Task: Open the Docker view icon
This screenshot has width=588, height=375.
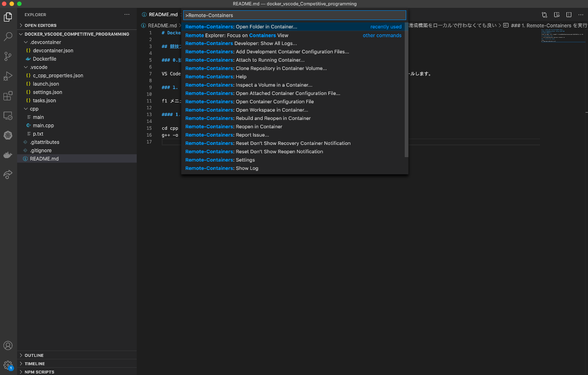Action: click(8, 155)
